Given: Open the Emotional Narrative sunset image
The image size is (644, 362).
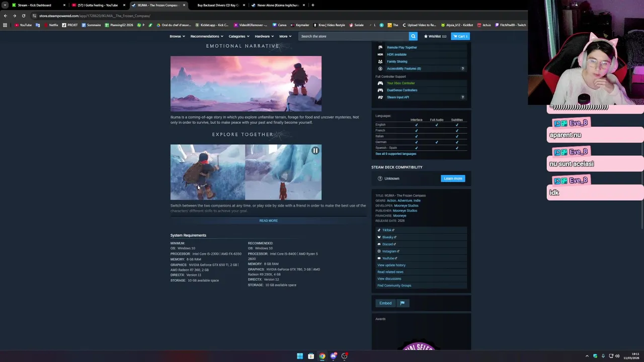Looking at the screenshot, I should point(246,83).
